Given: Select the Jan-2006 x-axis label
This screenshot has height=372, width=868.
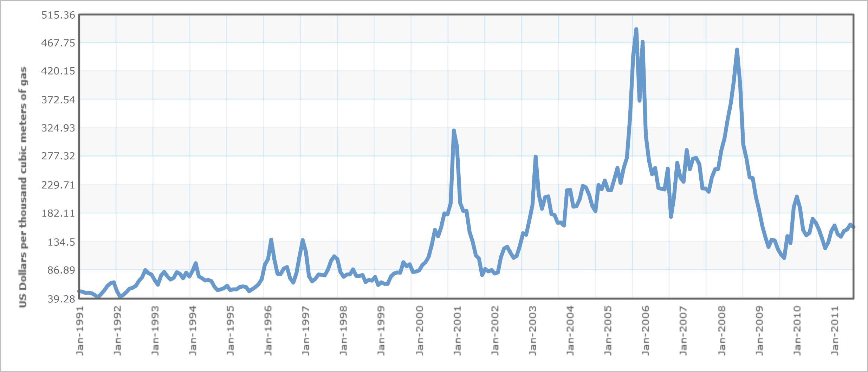Looking at the screenshot, I should (646, 331).
